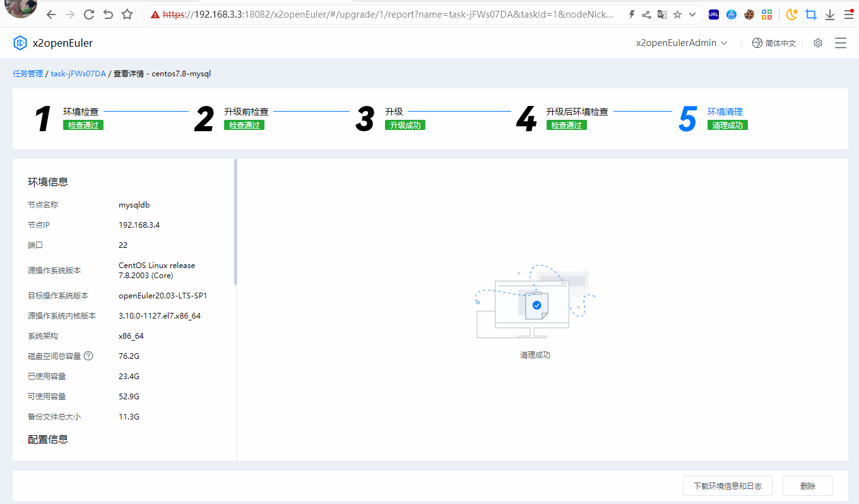Open the app hamburger menu icon
The height and width of the screenshot is (504, 859).
tap(841, 43)
